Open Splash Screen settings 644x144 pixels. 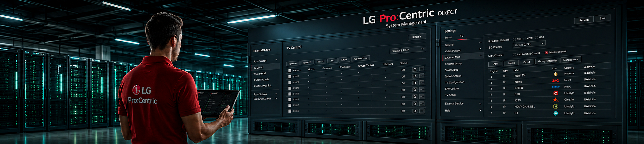tap(453, 76)
